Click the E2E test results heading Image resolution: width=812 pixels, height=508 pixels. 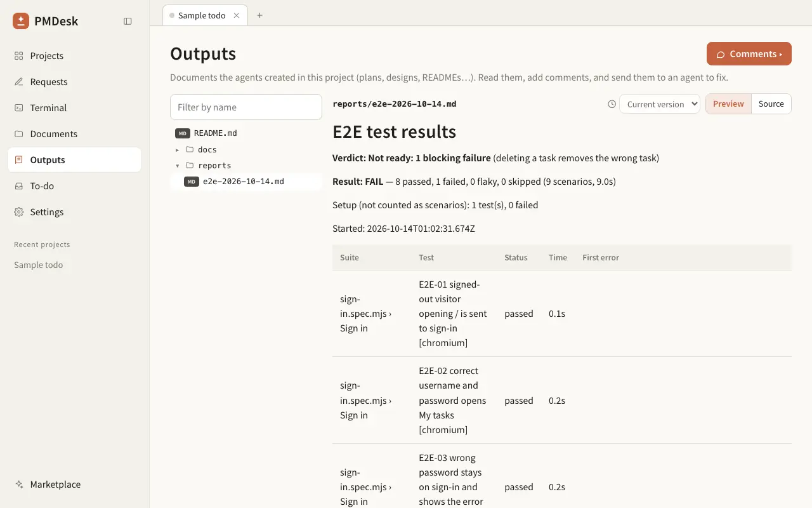[395, 132]
